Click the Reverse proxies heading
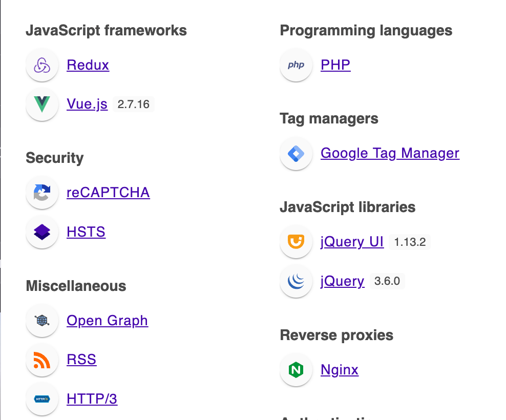The height and width of the screenshot is (420, 506). (336, 335)
